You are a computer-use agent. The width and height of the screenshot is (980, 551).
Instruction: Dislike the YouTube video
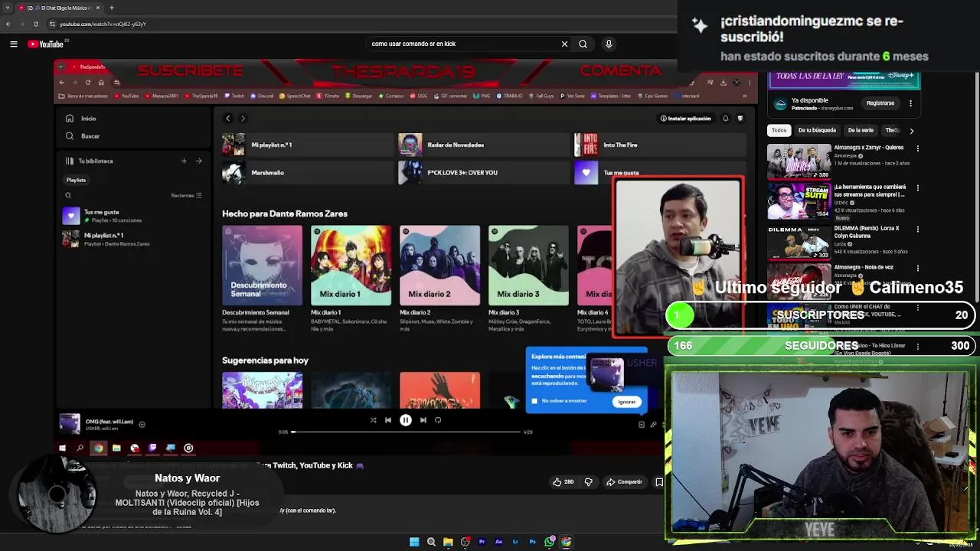(588, 482)
